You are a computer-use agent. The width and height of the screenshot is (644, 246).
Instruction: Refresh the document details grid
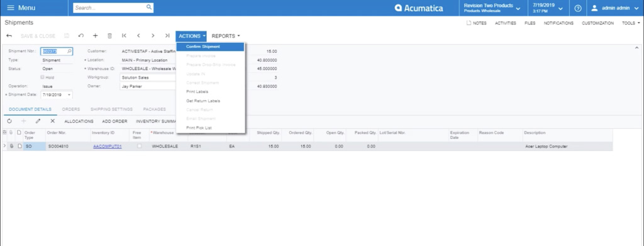[9, 121]
